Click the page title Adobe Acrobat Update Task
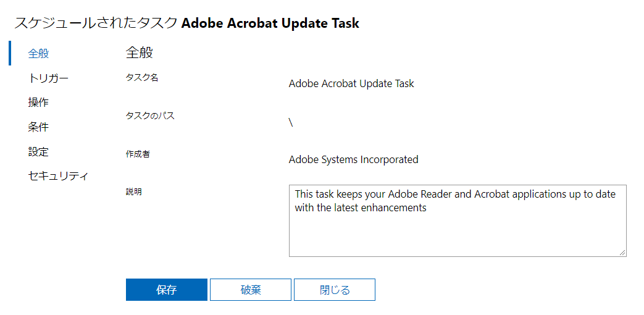 pyautogui.click(x=270, y=23)
